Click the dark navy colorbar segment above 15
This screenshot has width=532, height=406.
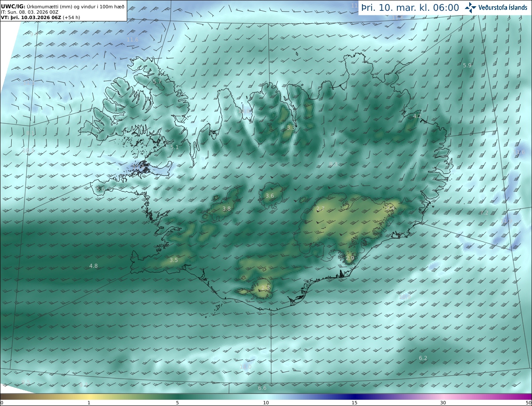[355, 396]
